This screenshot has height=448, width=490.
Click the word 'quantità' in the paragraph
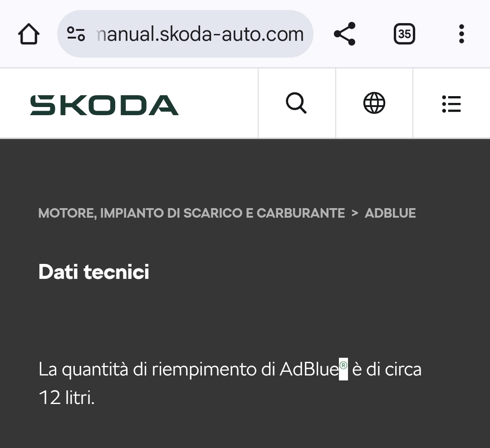pyautogui.click(x=95, y=369)
